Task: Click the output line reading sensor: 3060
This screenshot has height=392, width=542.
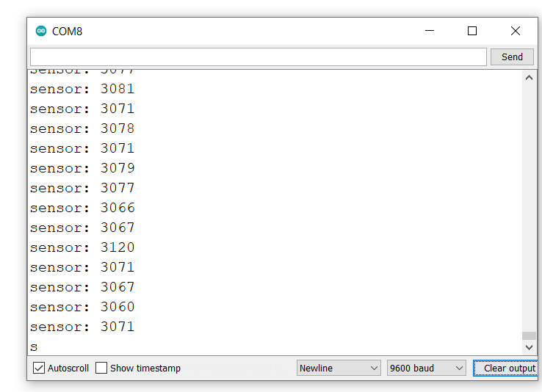Action: pyautogui.click(x=82, y=307)
